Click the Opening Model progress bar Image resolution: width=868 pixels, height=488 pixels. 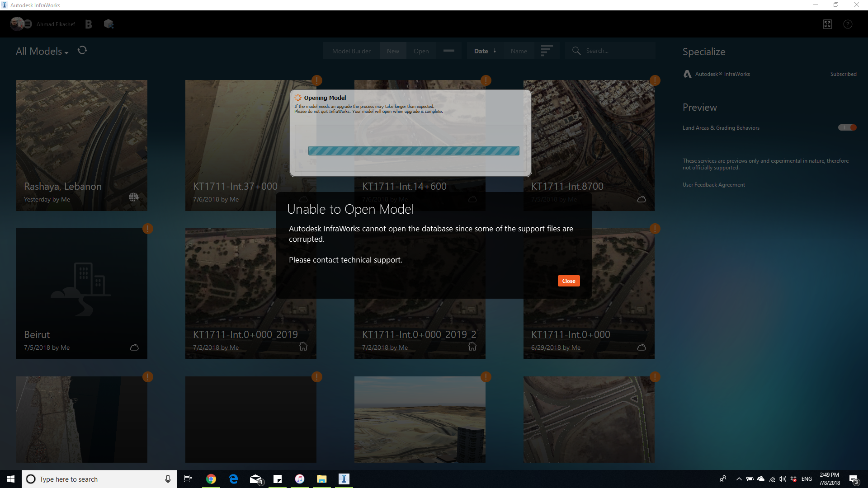pos(413,150)
